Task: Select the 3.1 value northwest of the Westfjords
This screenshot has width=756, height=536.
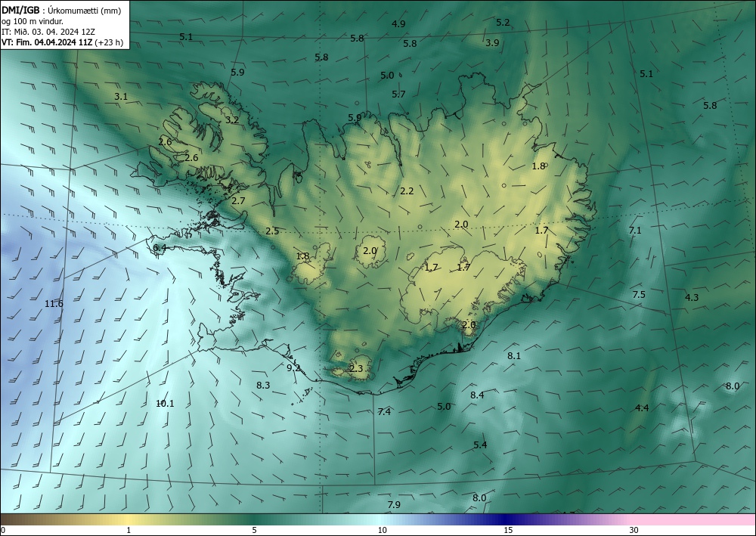Action: pos(121,97)
